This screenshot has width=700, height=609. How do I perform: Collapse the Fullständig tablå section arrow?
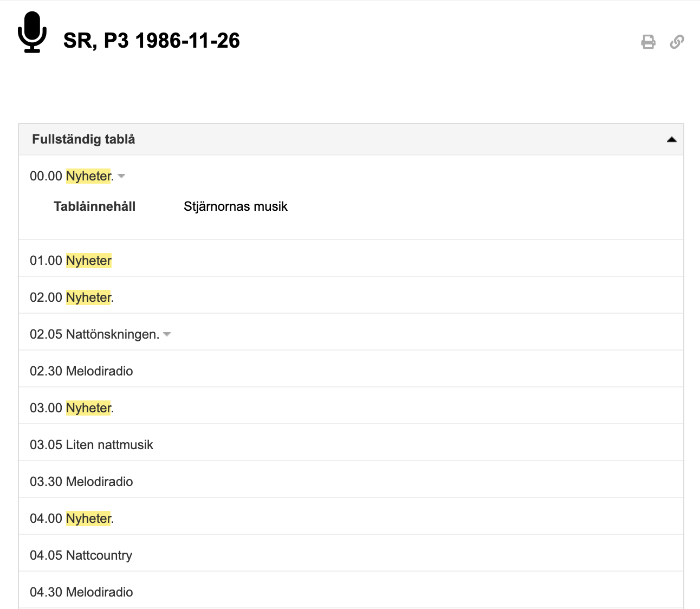click(x=671, y=140)
